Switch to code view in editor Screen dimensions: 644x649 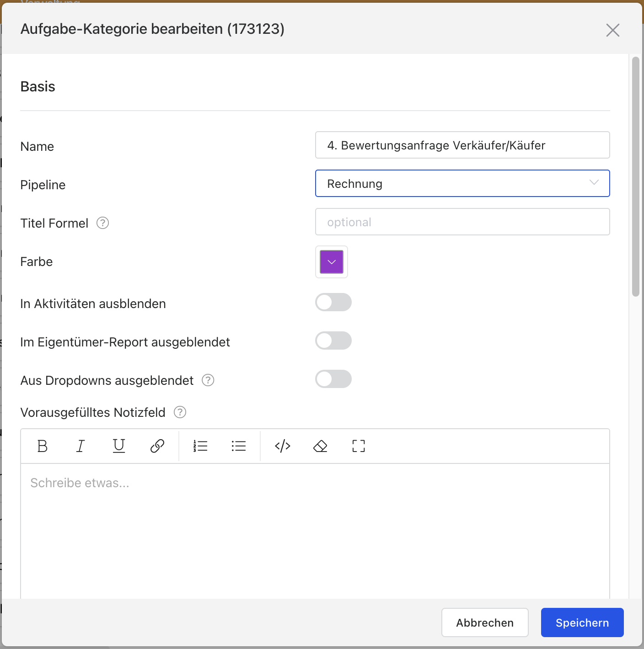pos(283,446)
